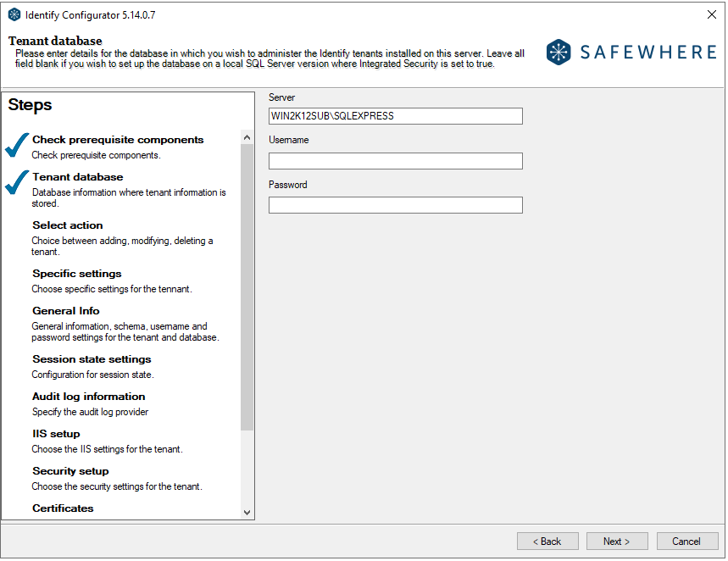Select the Certificates step
The width and height of the screenshot is (728, 561).
tap(64, 508)
